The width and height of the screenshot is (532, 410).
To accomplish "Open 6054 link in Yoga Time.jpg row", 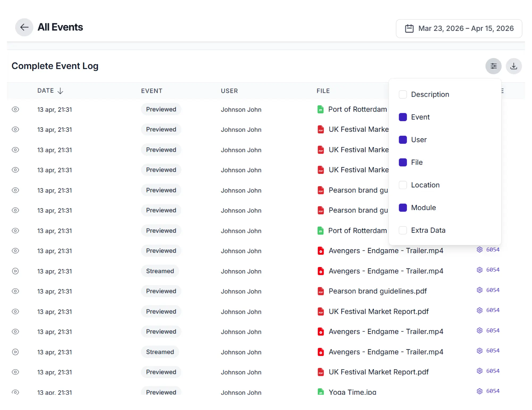I will click(493, 391).
